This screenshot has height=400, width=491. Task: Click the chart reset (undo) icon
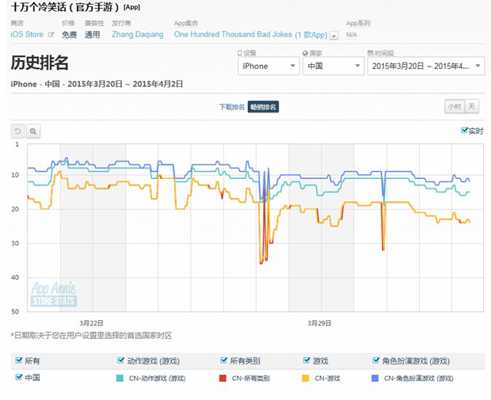(18, 131)
